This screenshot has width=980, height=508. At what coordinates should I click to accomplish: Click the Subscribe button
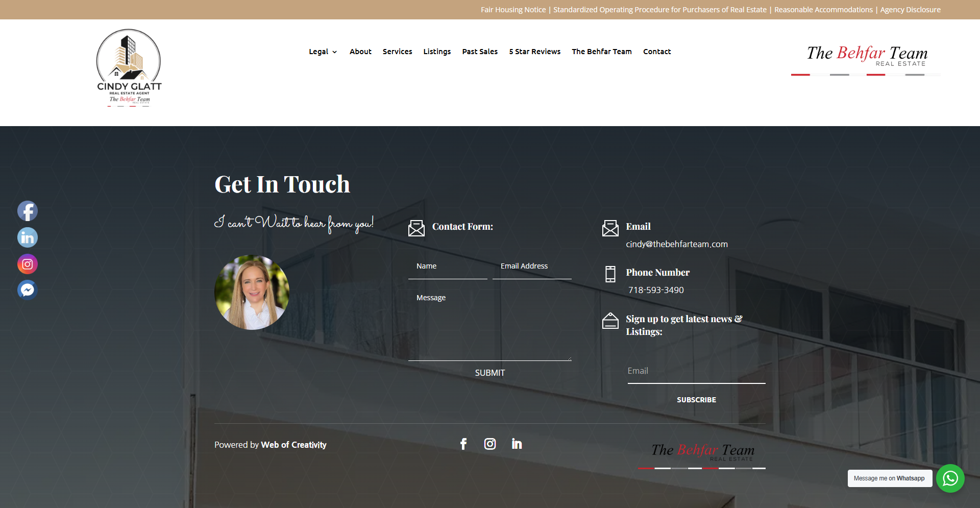[x=696, y=400]
